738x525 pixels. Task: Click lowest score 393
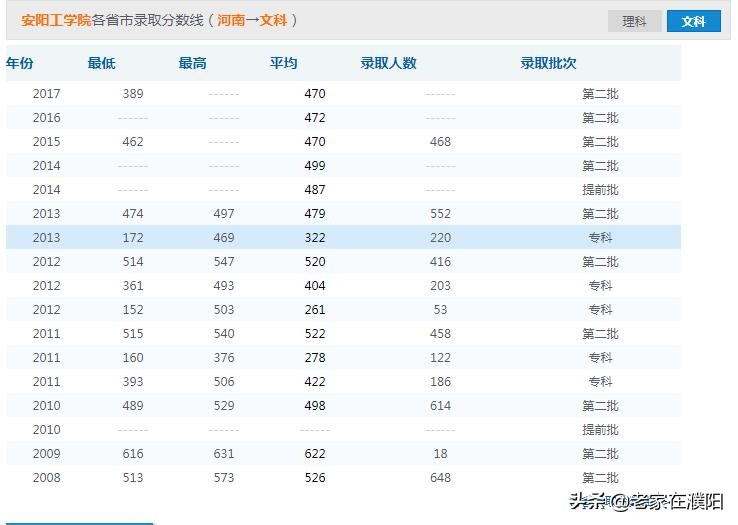(133, 382)
